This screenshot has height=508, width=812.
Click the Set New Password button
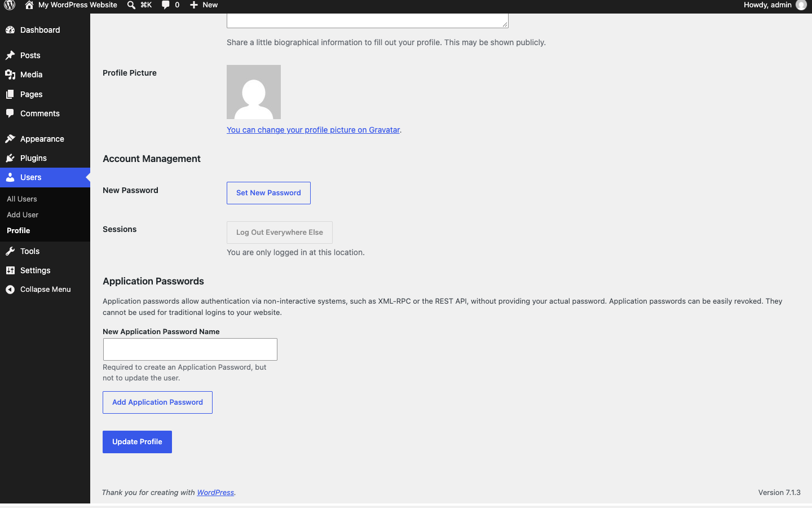click(268, 193)
